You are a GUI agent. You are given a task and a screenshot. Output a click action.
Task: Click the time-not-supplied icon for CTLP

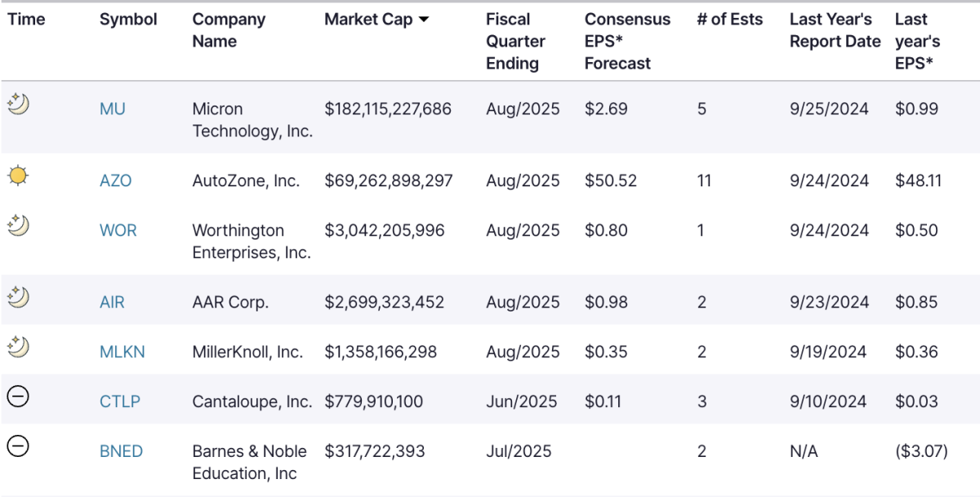(18, 396)
